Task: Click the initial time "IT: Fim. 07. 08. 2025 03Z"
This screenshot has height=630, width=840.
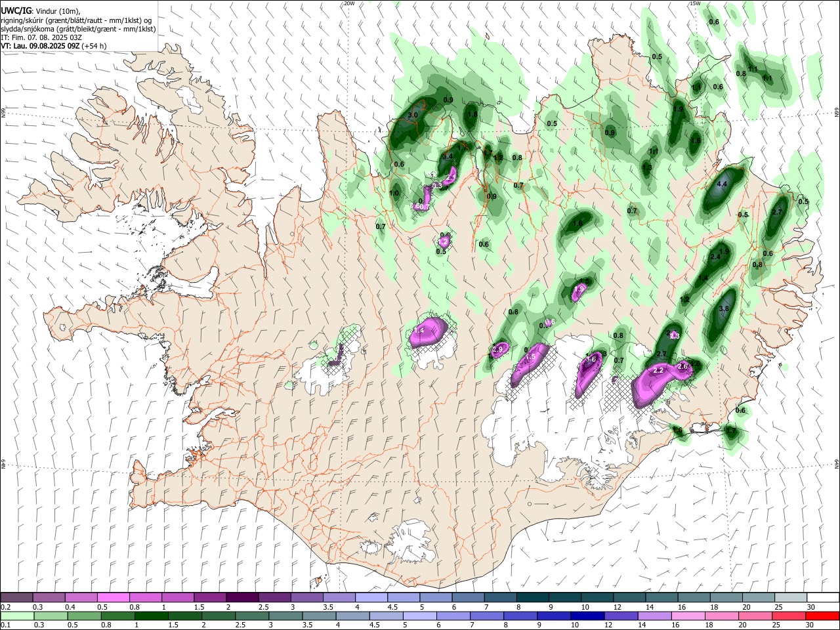Action: (x=41, y=37)
